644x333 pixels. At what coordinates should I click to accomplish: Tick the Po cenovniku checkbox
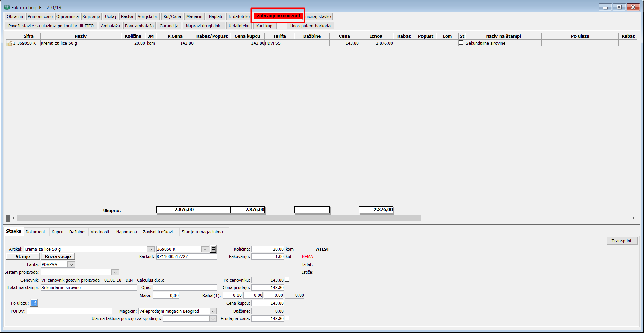pyautogui.click(x=287, y=280)
